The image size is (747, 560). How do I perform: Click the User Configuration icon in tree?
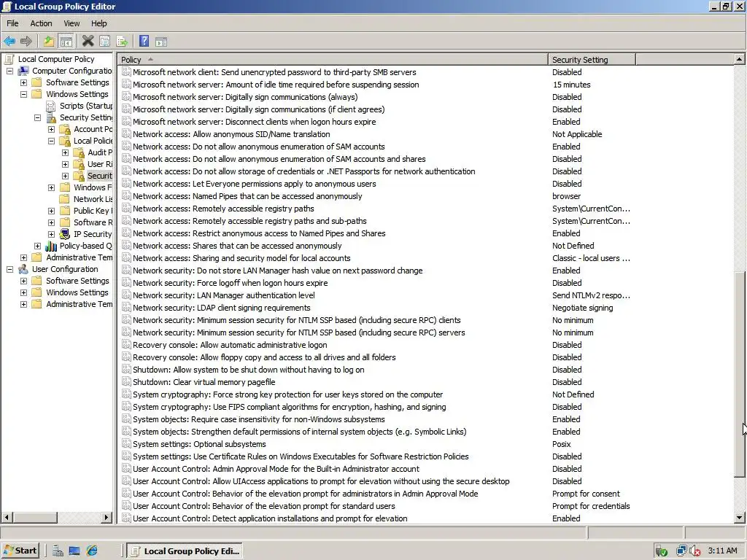[23, 269]
